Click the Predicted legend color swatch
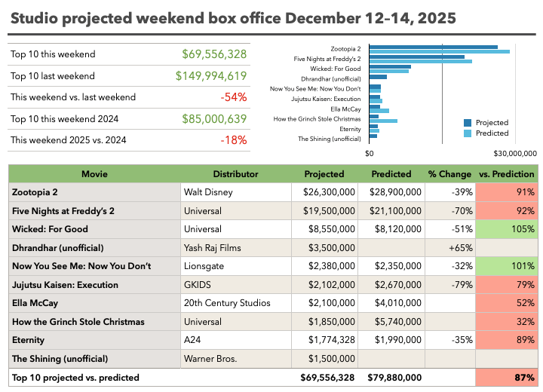 [468, 133]
